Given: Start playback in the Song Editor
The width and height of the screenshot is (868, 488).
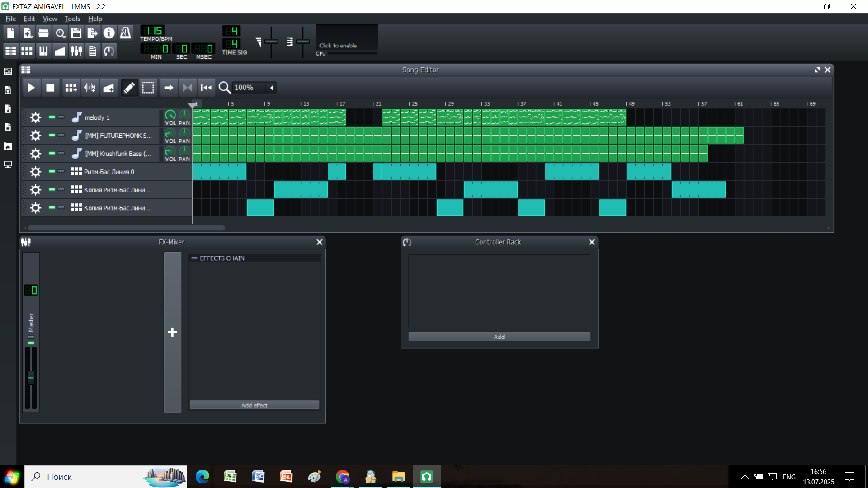Looking at the screenshot, I should (x=32, y=87).
